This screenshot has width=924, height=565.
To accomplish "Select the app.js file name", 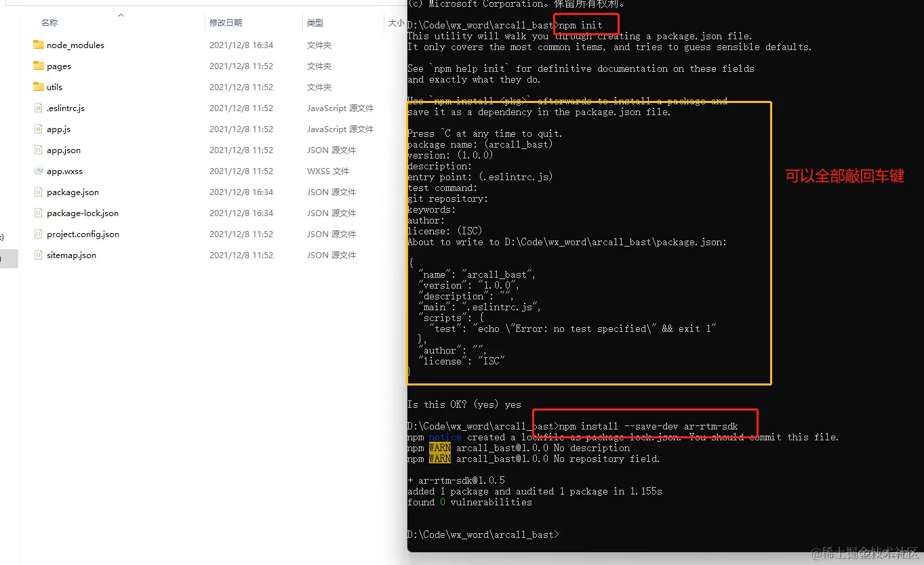I will point(58,129).
